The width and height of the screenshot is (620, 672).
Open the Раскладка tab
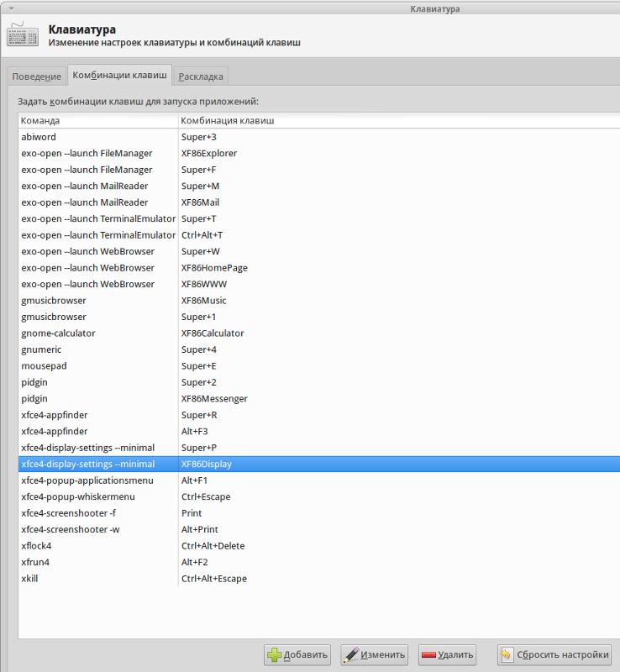click(201, 76)
